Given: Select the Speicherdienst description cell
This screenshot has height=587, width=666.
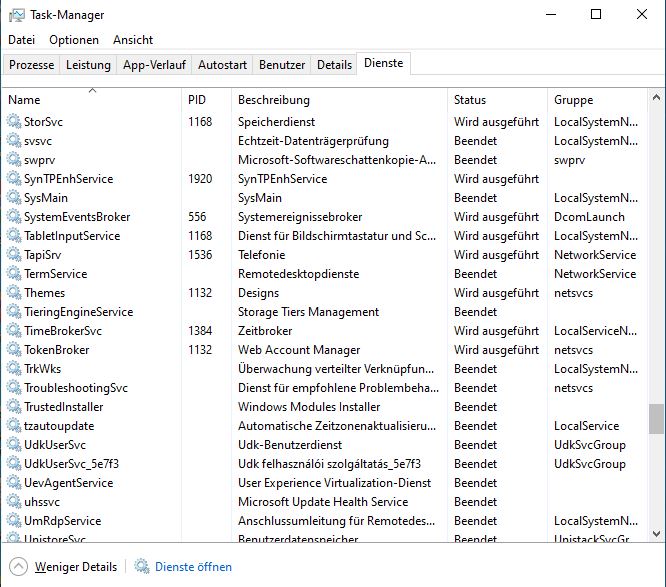Looking at the screenshot, I should [x=277, y=122].
